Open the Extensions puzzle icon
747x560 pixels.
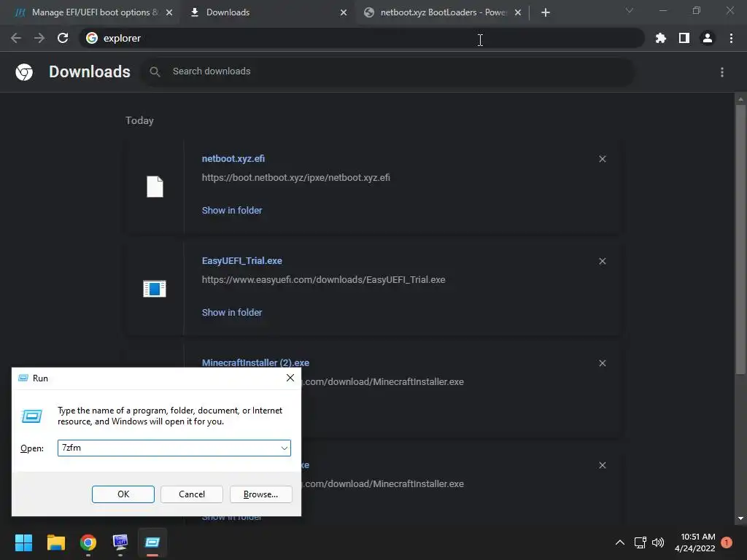(660, 38)
